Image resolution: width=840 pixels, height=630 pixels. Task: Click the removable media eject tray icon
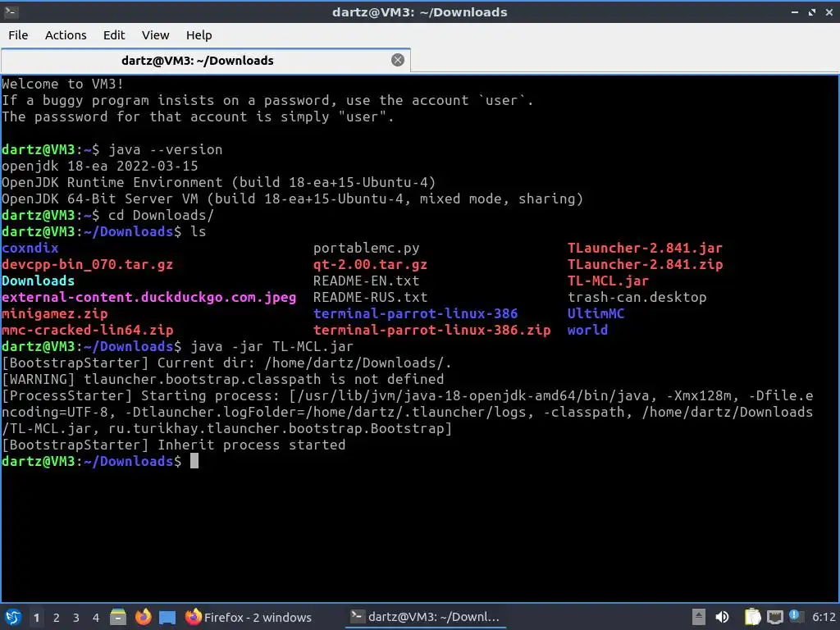pyautogui.click(x=699, y=617)
